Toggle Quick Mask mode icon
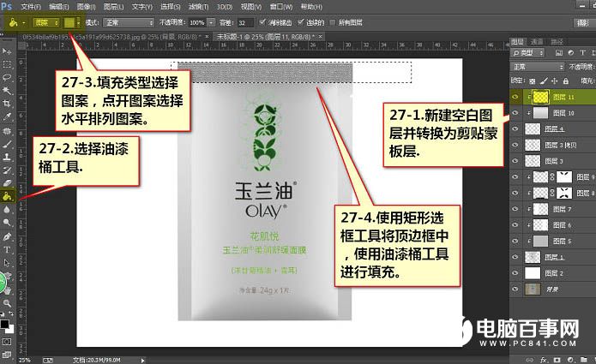596x364 pixels. click(7, 342)
